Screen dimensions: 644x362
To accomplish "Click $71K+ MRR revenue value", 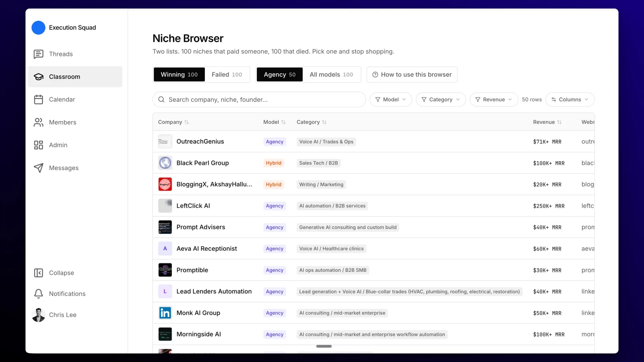I will click(x=547, y=142).
